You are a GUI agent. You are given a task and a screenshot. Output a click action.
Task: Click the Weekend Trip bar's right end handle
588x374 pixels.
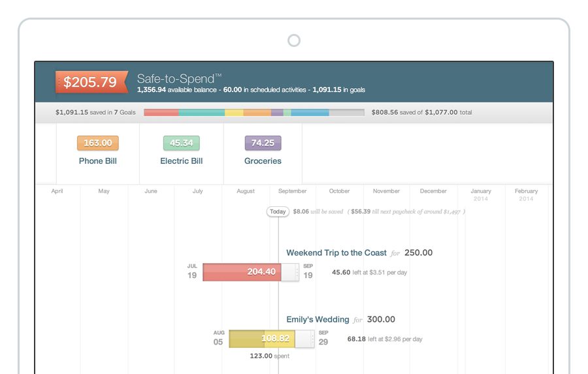[297, 272]
